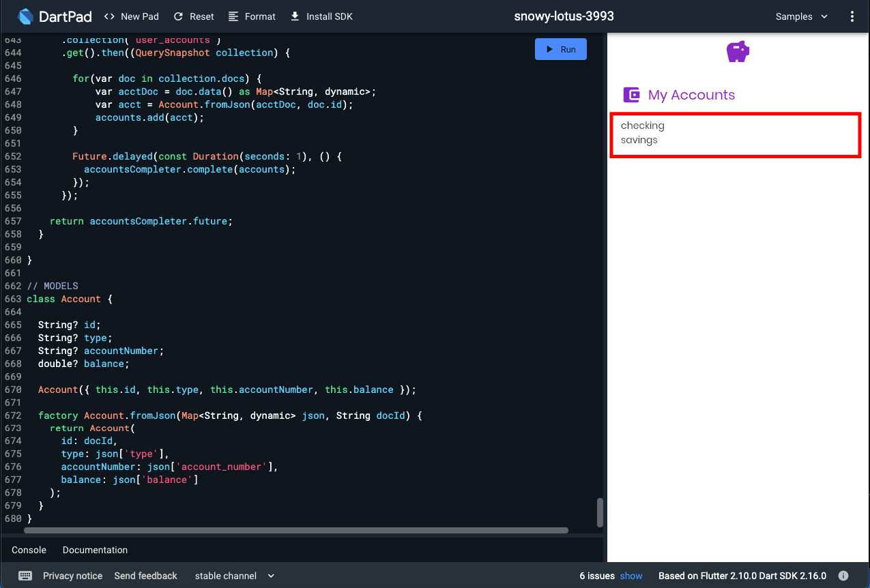Open the Privacy notice link
The image size is (870, 588).
click(72, 576)
